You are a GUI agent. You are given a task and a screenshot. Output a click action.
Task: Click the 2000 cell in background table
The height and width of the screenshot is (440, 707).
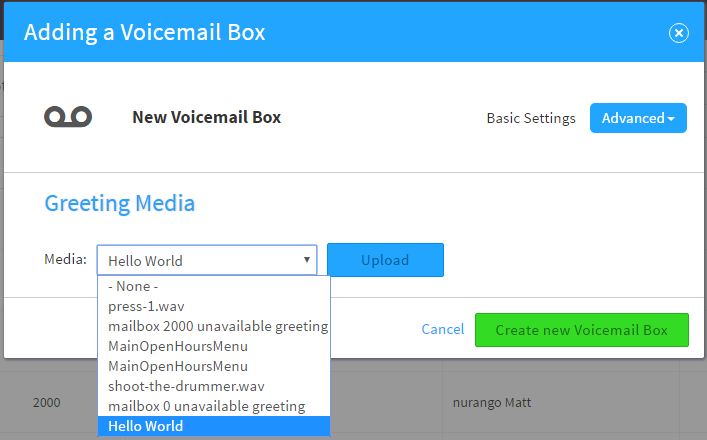click(x=46, y=403)
